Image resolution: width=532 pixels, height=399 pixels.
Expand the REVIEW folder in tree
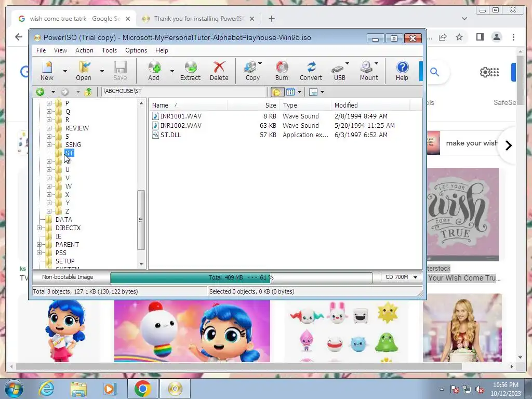[x=49, y=128]
